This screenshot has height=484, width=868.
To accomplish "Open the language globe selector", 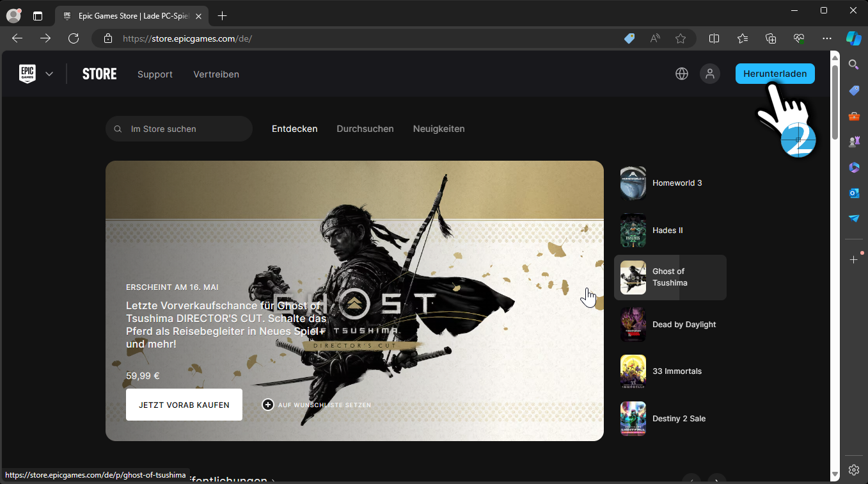I will pos(682,74).
